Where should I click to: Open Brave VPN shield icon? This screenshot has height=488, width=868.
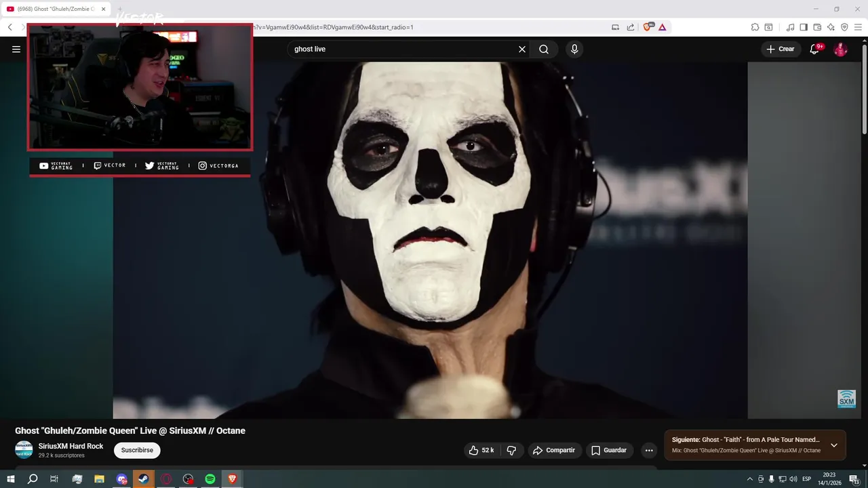[x=844, y=27]
